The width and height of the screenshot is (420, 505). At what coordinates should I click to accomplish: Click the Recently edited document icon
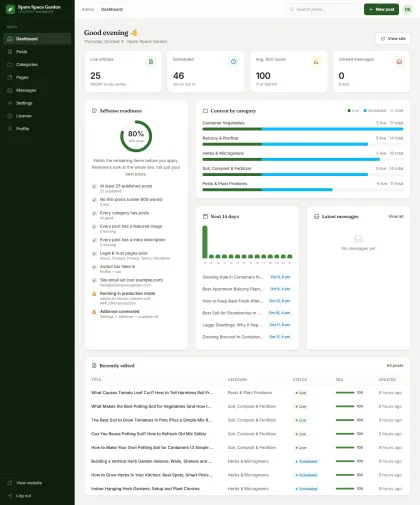[x=94, y=366]
